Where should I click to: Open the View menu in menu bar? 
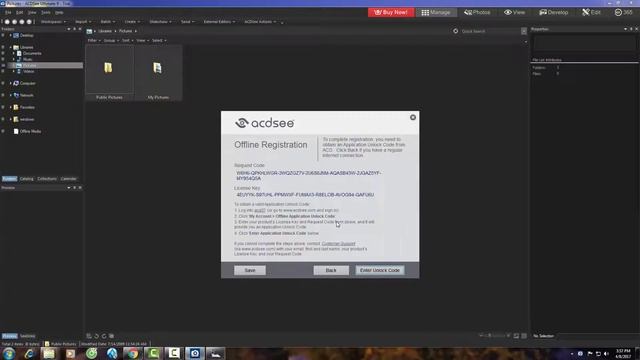32,13
